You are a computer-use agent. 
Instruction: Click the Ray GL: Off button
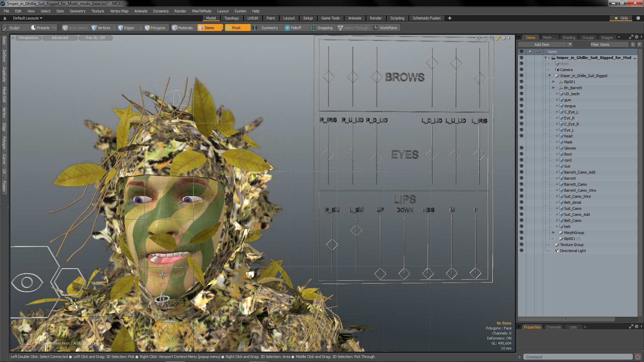[x=95, y=38]
